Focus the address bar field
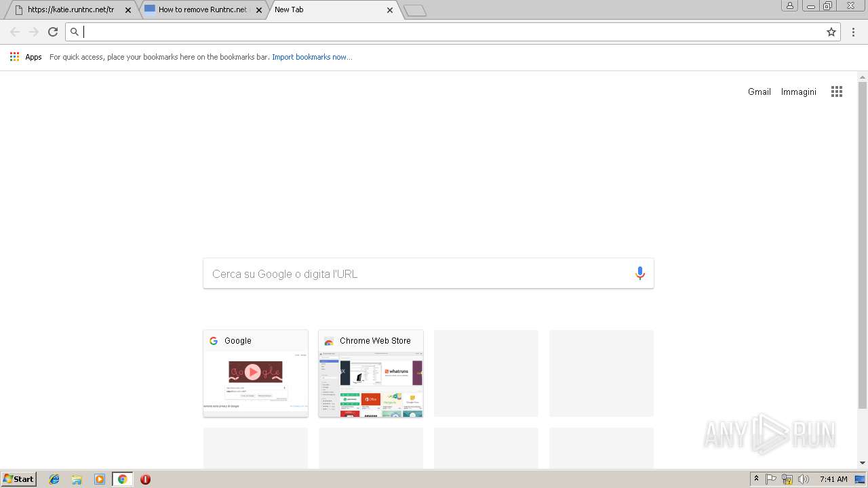The height and width of the screenshot is (488, 868). (x=453, y=32)
